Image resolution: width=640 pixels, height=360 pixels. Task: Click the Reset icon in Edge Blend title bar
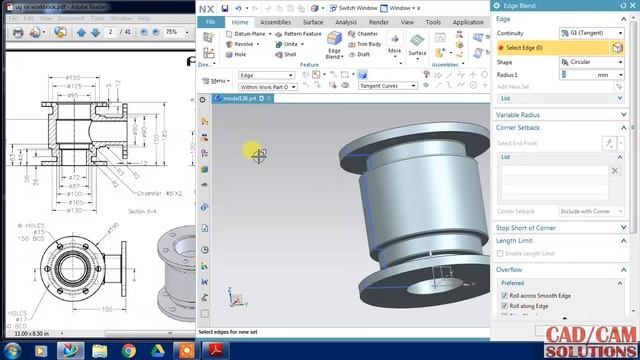(x=623, y=6)
